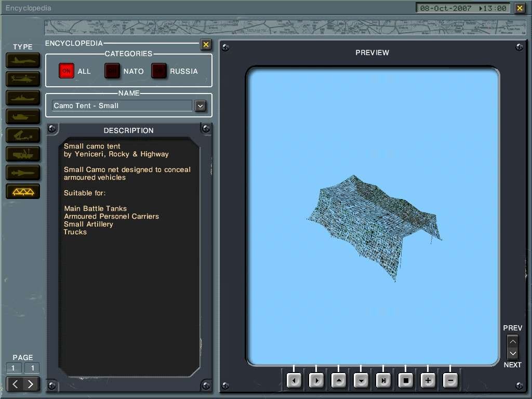The height and width of the screenshot is (399, 532).
Task: Enable the RUSSIA category filter
Action: [159, 71]
